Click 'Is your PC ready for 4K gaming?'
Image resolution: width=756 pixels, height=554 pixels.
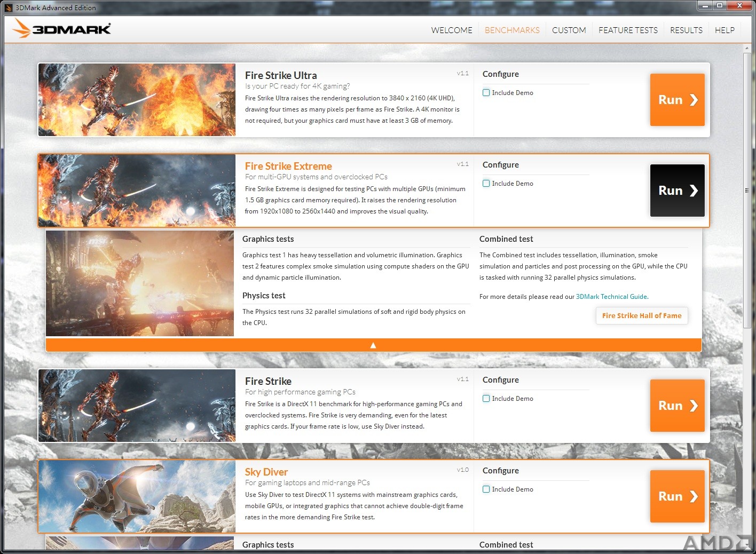point(297,86)
